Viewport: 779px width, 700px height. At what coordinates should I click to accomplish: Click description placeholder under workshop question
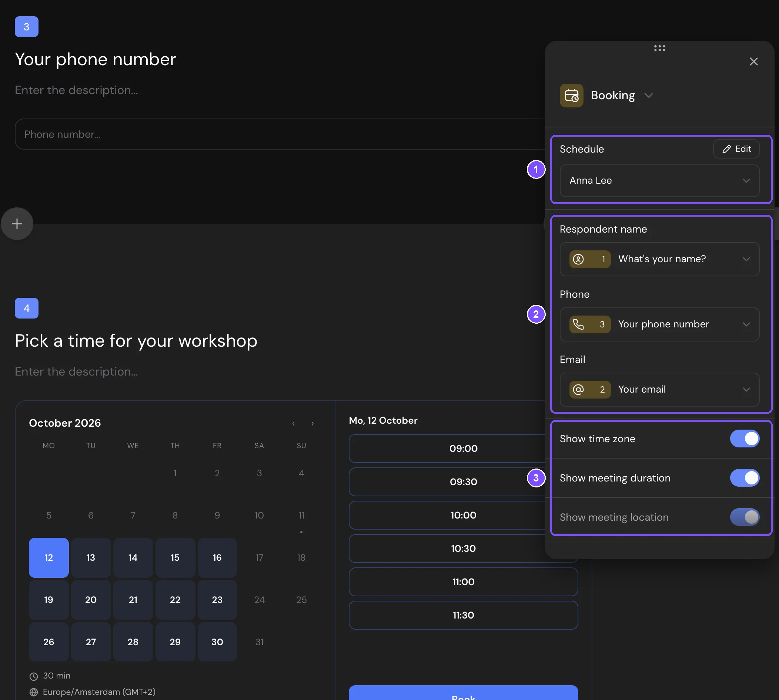[77, 372]
